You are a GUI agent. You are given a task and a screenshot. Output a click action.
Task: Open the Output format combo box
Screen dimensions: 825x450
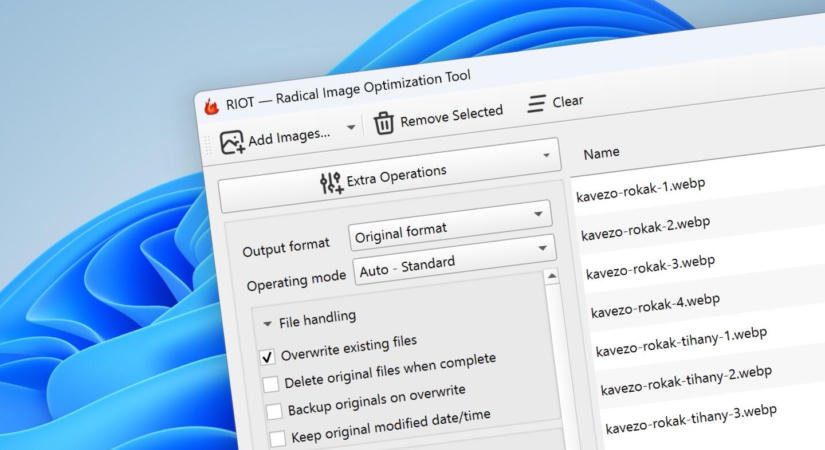coord(450,225)
